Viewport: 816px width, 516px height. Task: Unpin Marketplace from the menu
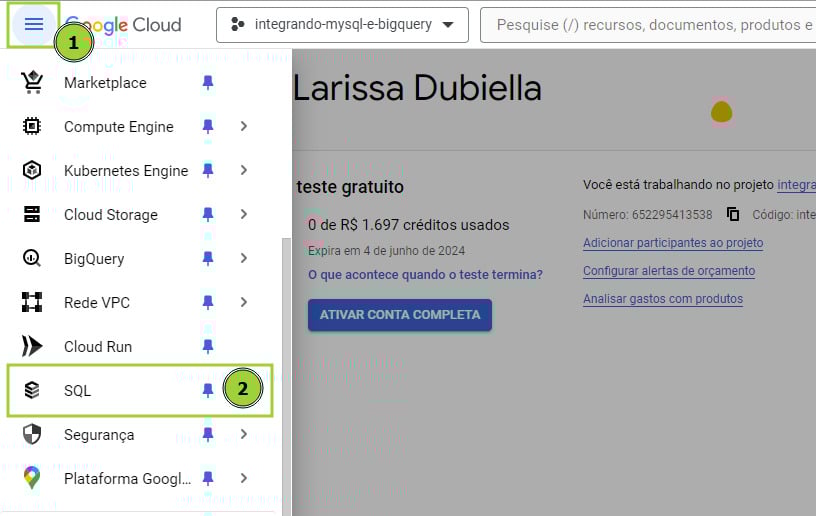(x=208, y=82)
